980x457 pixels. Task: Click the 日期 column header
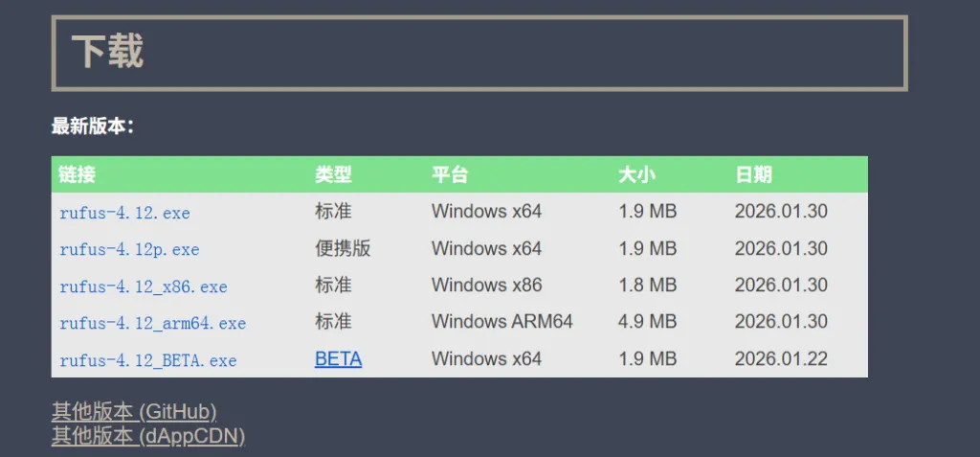[754, 174]
